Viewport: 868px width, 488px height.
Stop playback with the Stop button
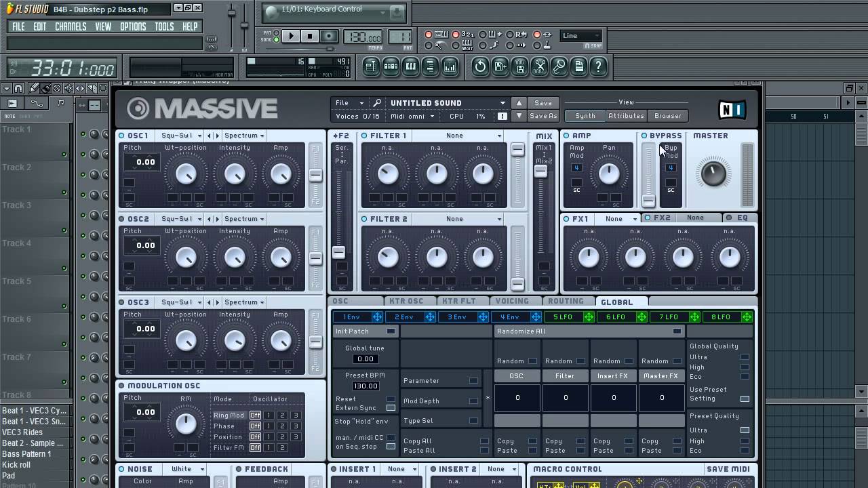310,37
